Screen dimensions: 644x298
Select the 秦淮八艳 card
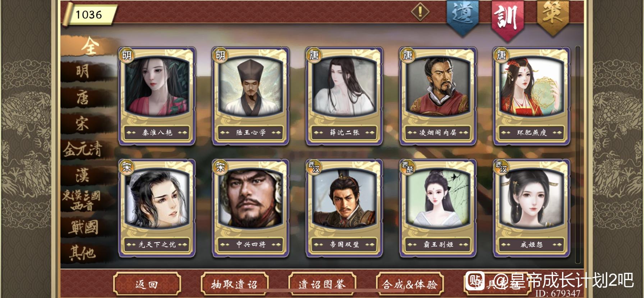click(x=157, y=96)
